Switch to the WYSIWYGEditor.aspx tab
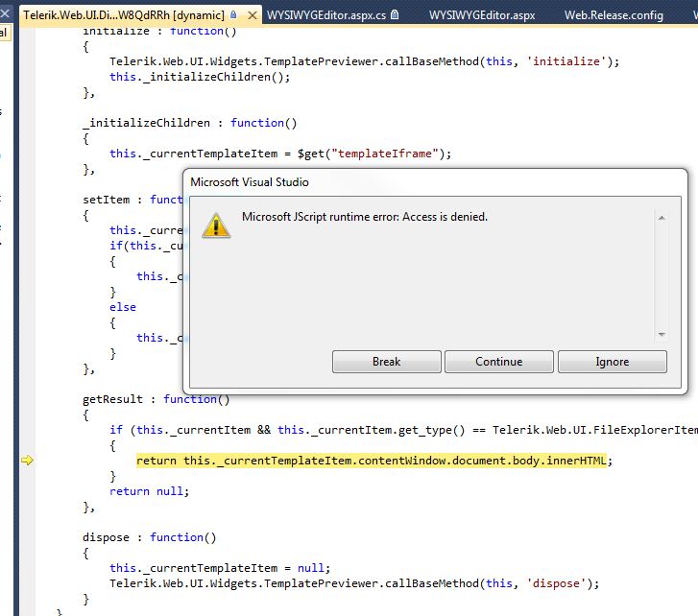Image resolution: width=698 pixels, height=616 pixels. [482, 15]
